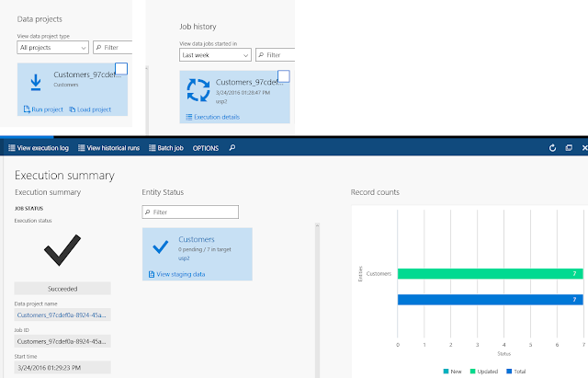The height and width of the screenshot is (378, 588).
Task: Click the Entity Status filter field
Action: point(190,212)
